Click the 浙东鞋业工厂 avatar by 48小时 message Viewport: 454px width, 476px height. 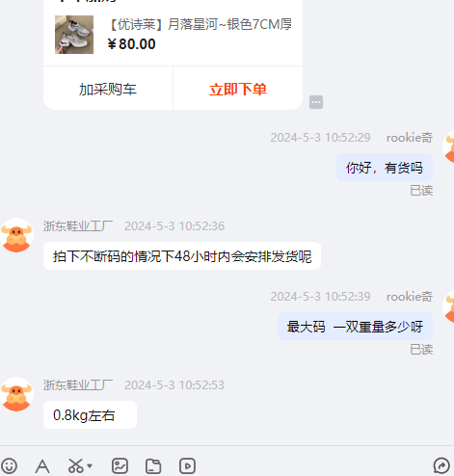pos(16,235)
